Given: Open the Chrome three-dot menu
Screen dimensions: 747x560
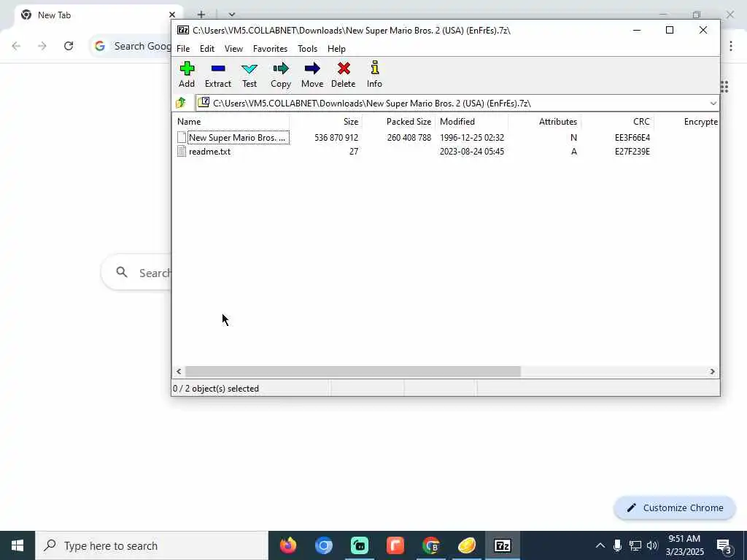Looking at the screenshot, I should [731, 46].
